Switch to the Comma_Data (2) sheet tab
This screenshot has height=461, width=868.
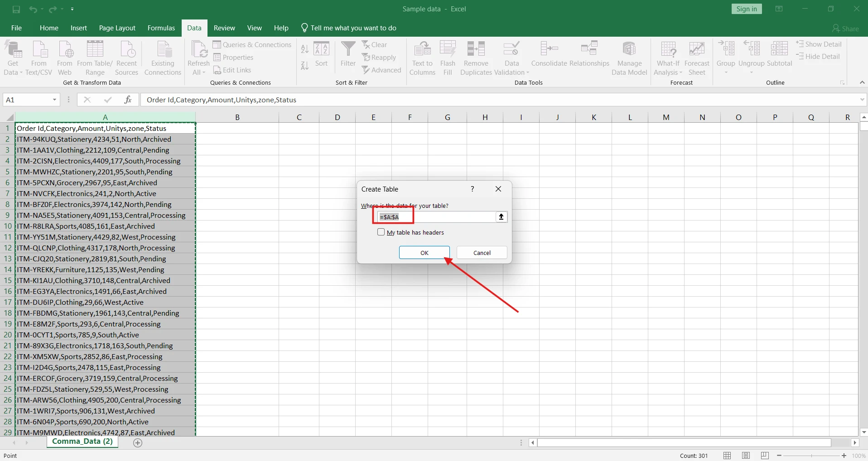coord(82,442)
